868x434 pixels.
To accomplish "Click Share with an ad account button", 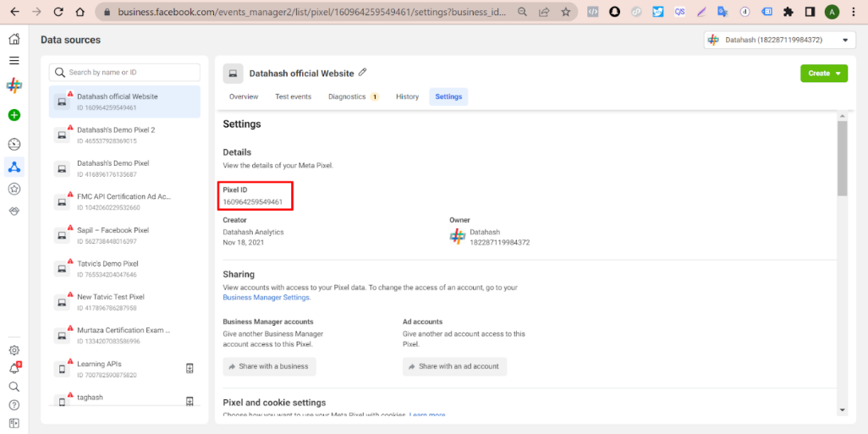I will [x=454, y=366].
